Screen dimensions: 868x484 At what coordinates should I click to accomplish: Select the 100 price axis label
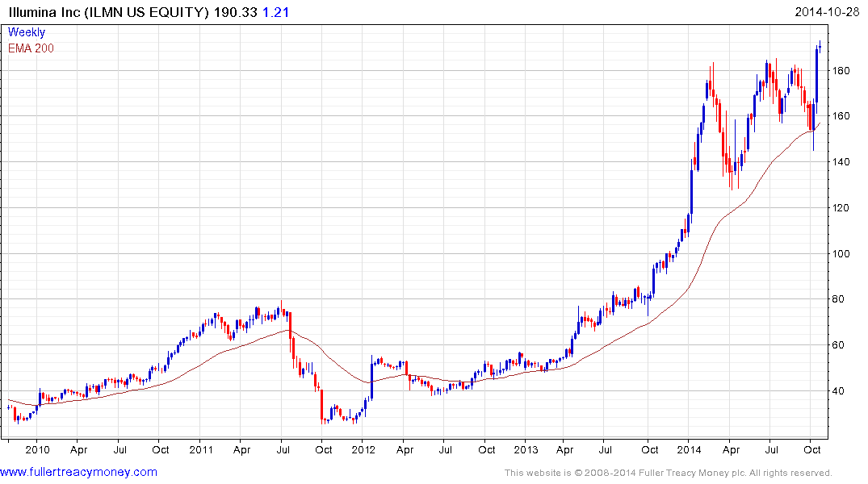click(x=841, y=254)
